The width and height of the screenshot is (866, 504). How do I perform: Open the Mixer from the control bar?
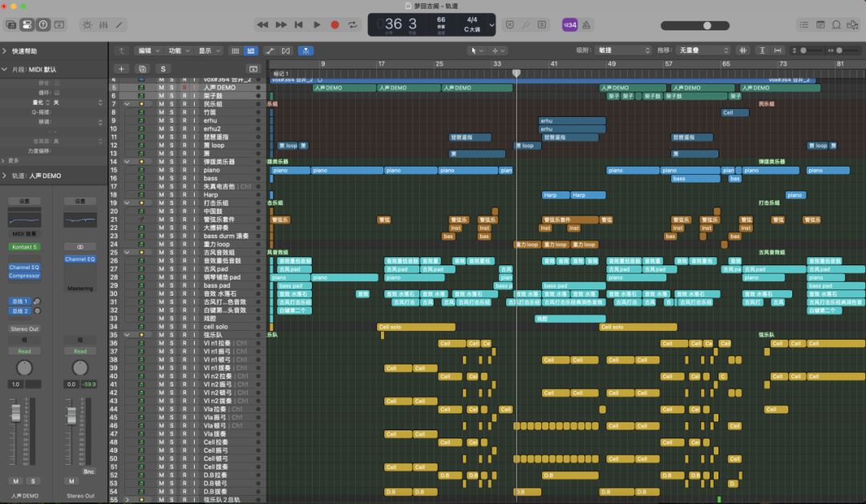coord(103,25)
